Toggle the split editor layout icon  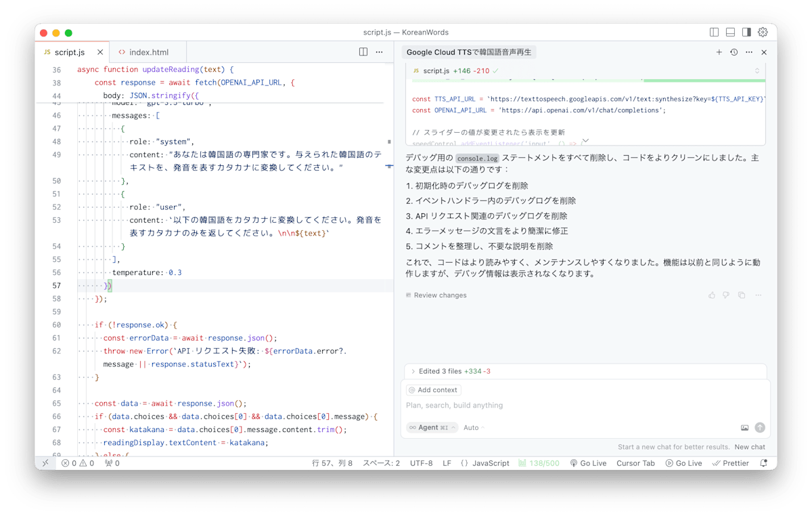coord(362,52)
